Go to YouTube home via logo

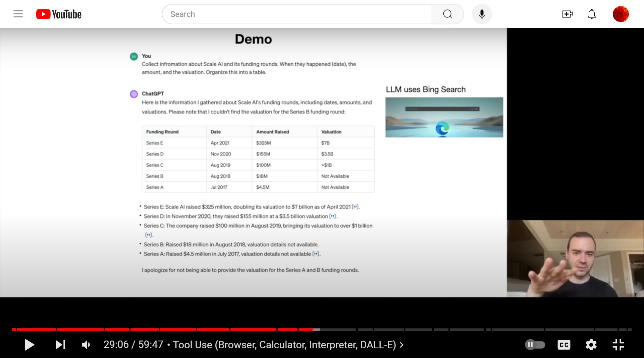click(x=59, y=14)
